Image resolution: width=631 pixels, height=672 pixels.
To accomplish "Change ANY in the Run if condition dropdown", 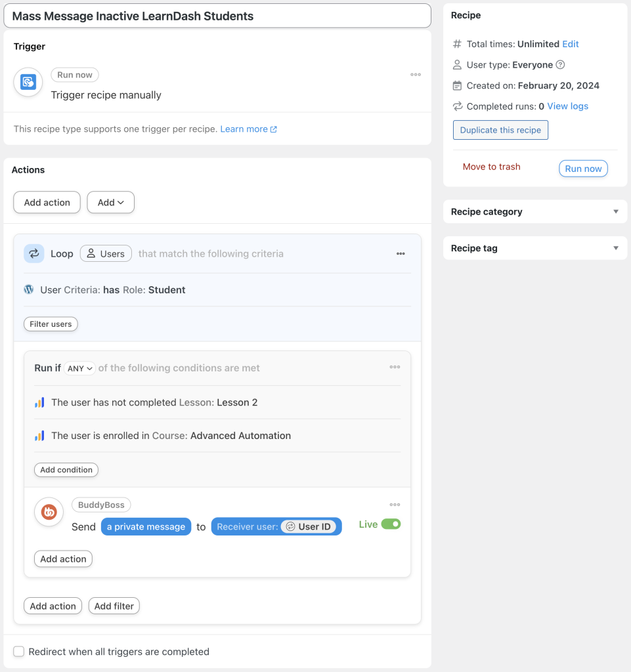I will pos(79,368).
